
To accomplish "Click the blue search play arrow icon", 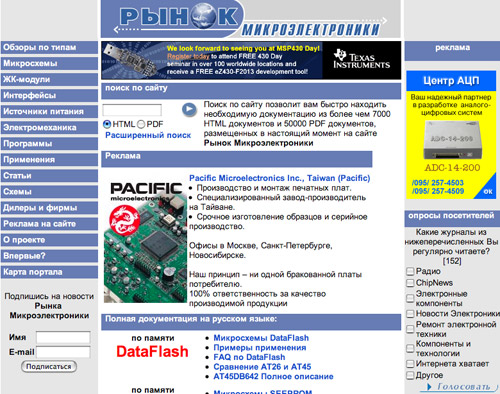I will pyautogui.click(x=189, y=109).
